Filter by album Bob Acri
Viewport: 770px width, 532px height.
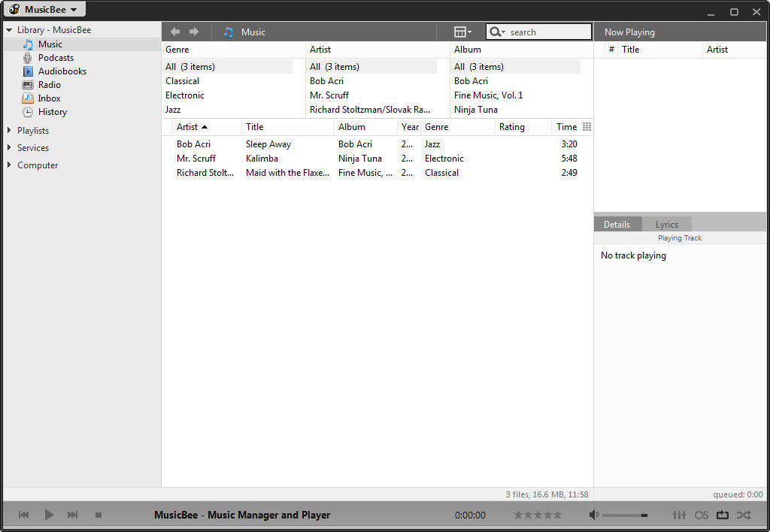pyautogui.click(x=471, y=81)
